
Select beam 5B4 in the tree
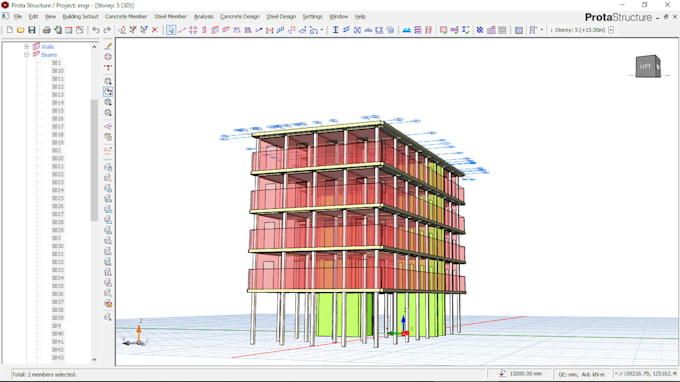coord(56,326)
